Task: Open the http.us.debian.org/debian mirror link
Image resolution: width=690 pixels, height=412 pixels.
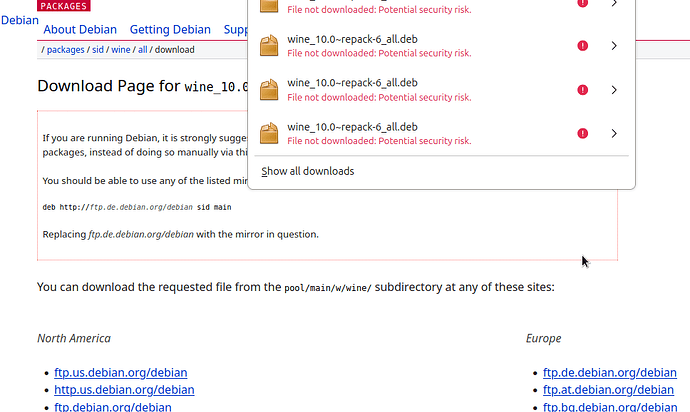Action: pos(124,390)
